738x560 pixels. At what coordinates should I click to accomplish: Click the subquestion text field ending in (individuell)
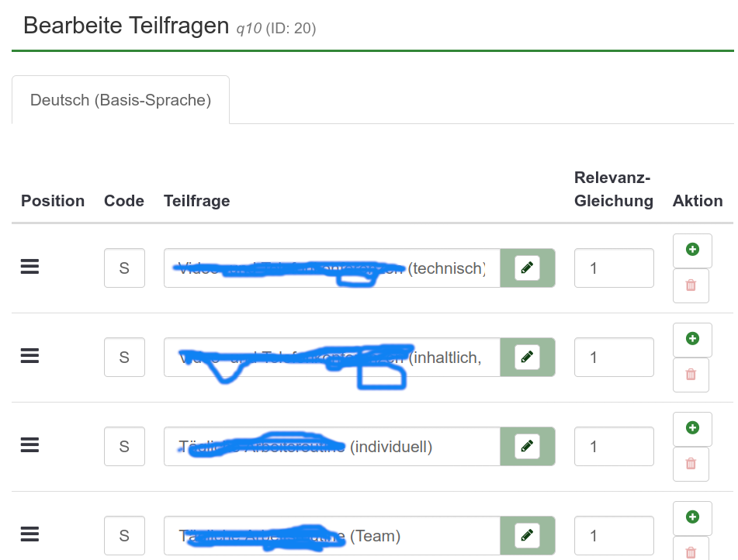tap(331, 447)
